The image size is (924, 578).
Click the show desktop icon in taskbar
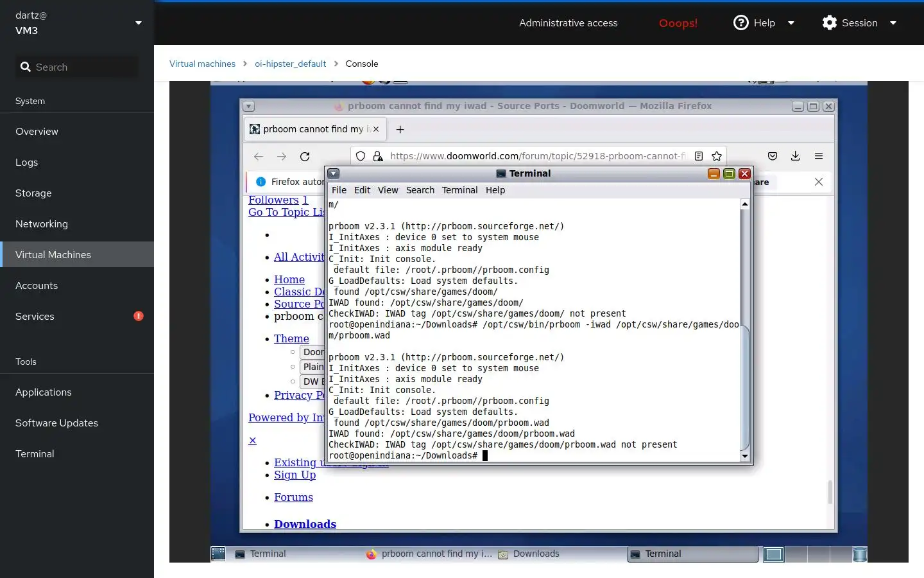[218, 554]
